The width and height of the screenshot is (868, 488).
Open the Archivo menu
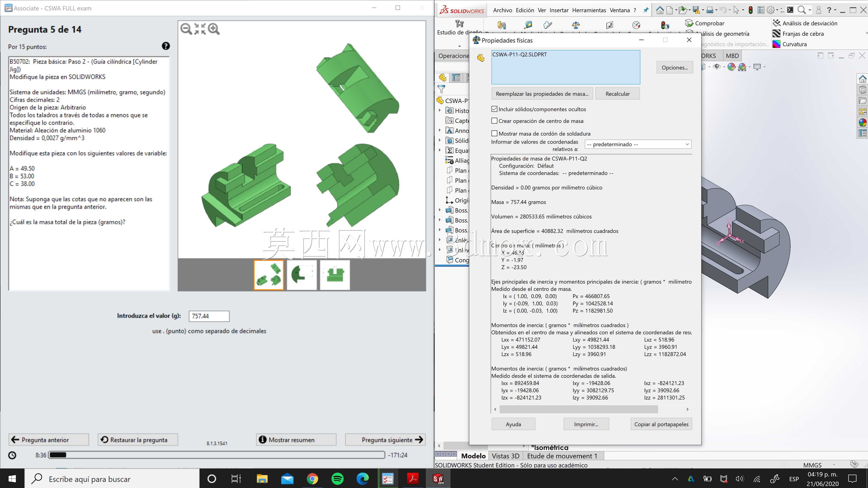502,10
